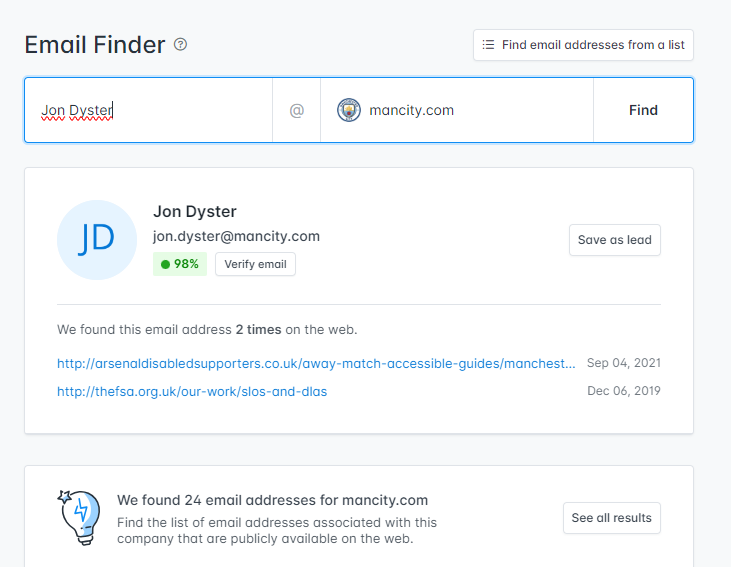Click the 98% confidence score badge
The height and width of the screenshot is (567, 731).
point(180,264)
